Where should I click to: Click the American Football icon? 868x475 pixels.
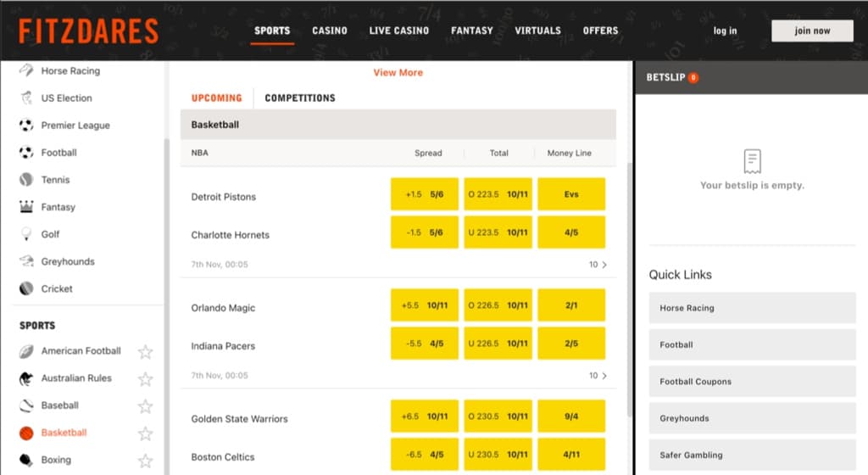click(x=26, y=351)
